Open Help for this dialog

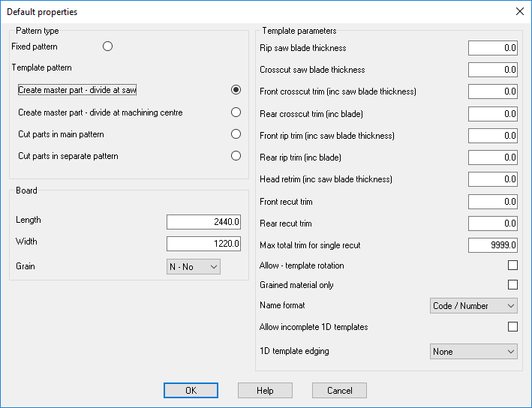(x=265, y=390)
